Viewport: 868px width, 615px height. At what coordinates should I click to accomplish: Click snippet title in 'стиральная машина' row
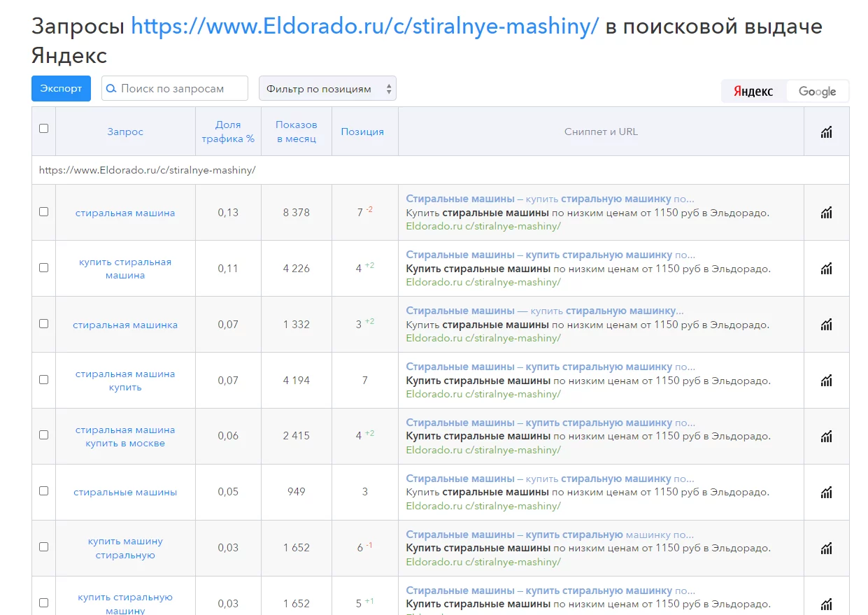click(x=550, y=199)
